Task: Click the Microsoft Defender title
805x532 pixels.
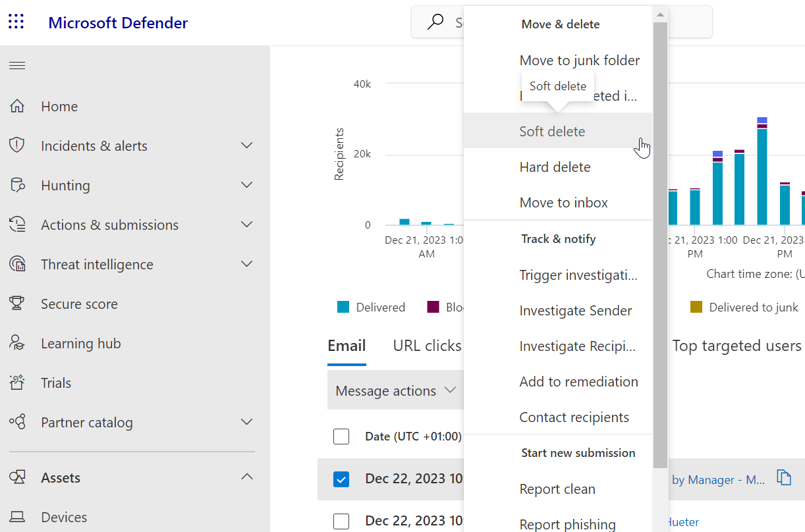Action: (x=118, y=22)
